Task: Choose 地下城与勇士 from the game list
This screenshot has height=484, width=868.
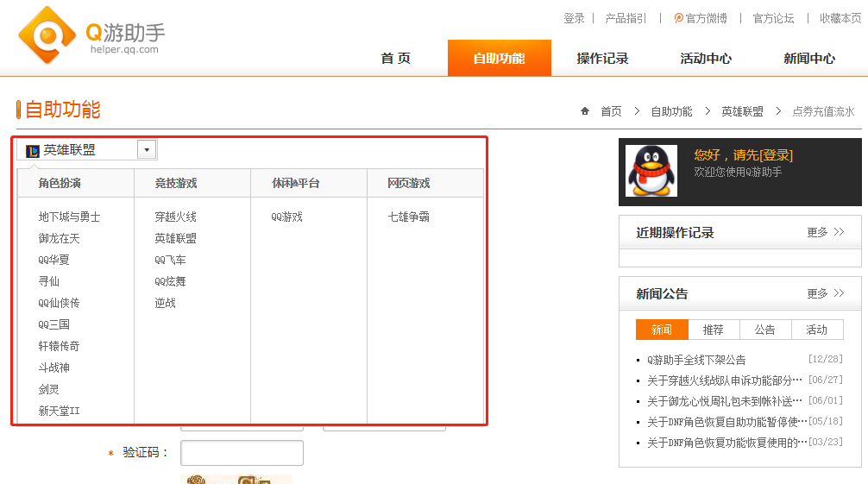Action: click(69, 217)
